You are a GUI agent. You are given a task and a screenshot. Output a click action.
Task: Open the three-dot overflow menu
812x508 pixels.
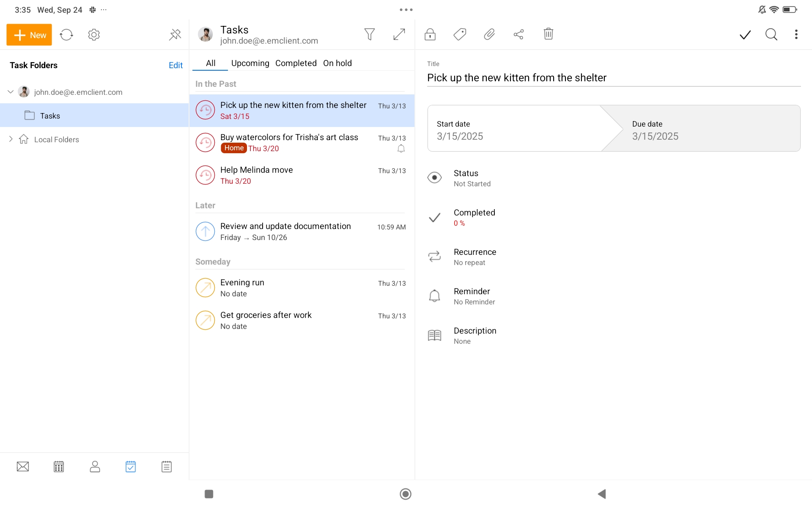coord(796,34)
